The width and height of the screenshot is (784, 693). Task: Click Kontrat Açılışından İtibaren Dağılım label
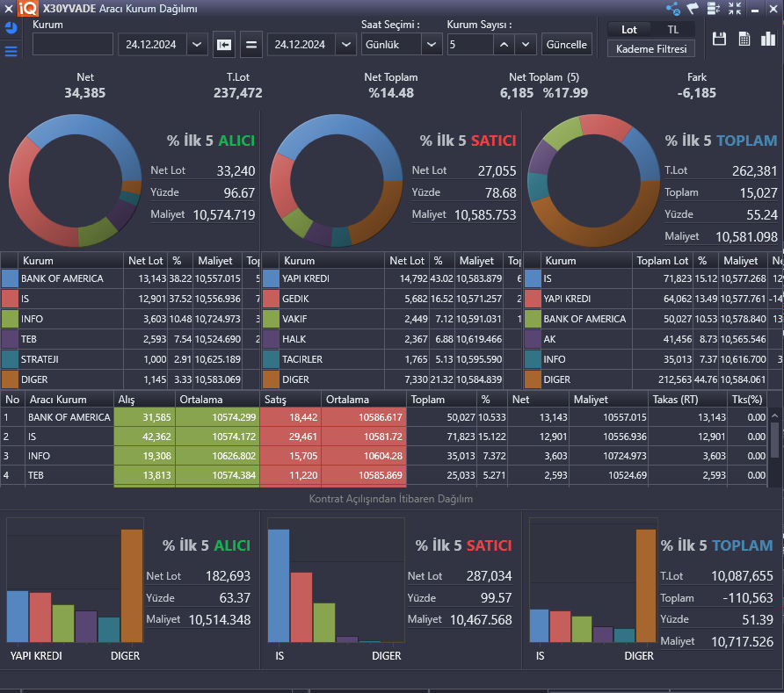tap(390, 499)
